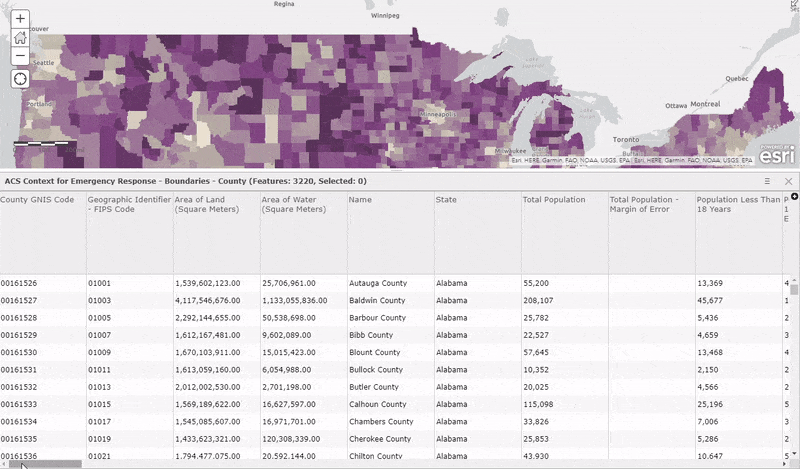Zoom out on the map

point(20,56)
